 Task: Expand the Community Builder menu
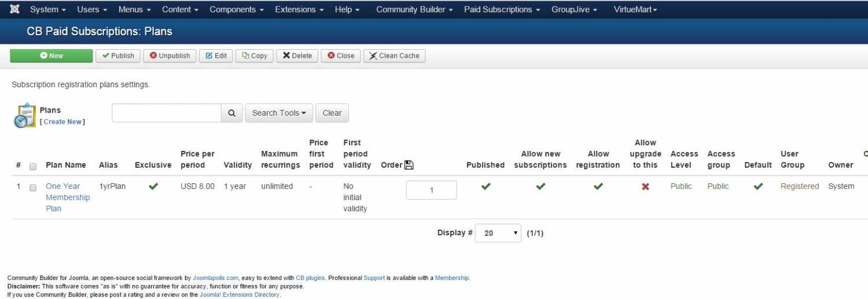point(414,9)
